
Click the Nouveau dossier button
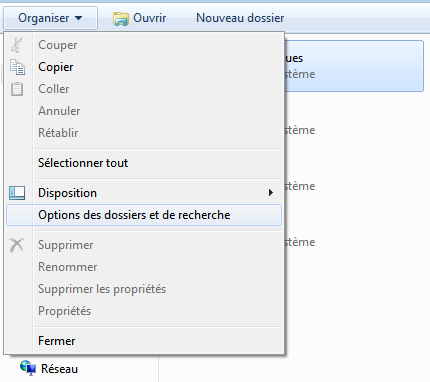(240, 18)
